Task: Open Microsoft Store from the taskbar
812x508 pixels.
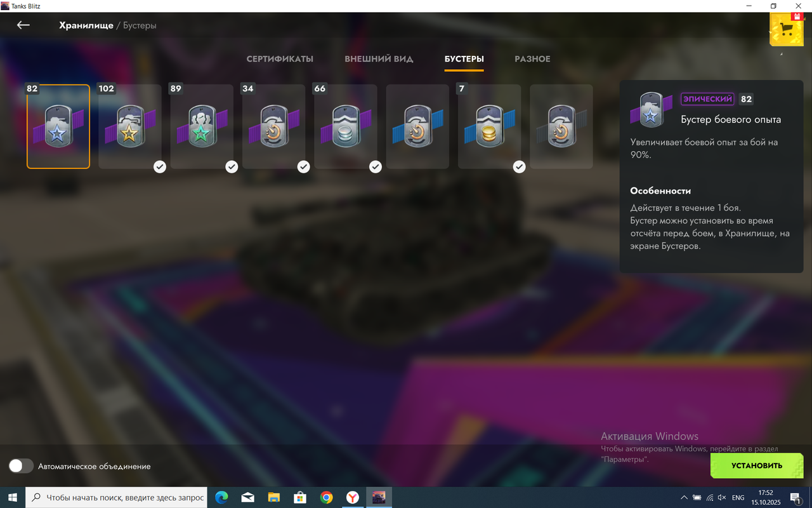Action: point(300,498)
